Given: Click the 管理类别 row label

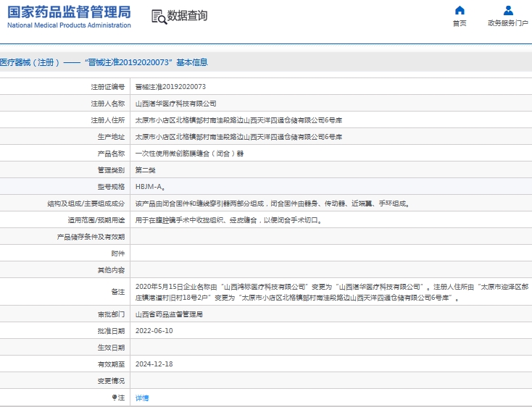Looking at the screenshot, I should coord(111,170).
